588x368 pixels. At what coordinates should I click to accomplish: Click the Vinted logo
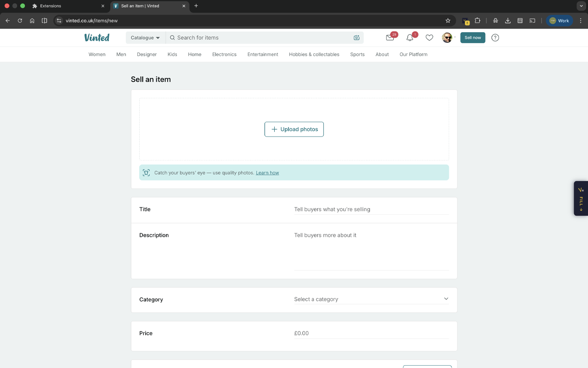[x=96, y=37]
